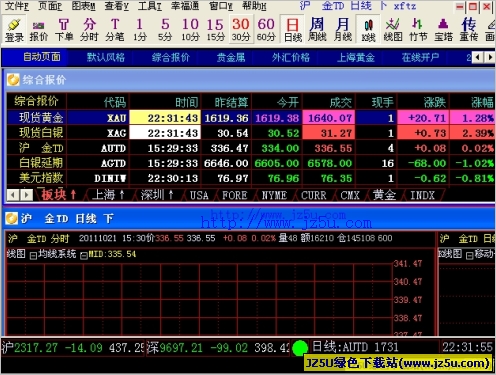496x375 pixels.
Task: Select the NYME market tab
Action: click(x=274, y=195)
